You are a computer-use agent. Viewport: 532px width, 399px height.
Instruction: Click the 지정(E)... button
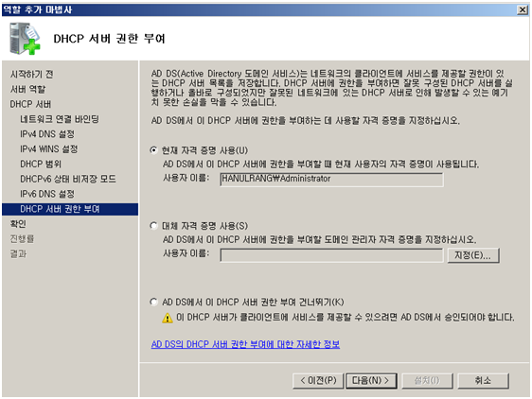473,255
